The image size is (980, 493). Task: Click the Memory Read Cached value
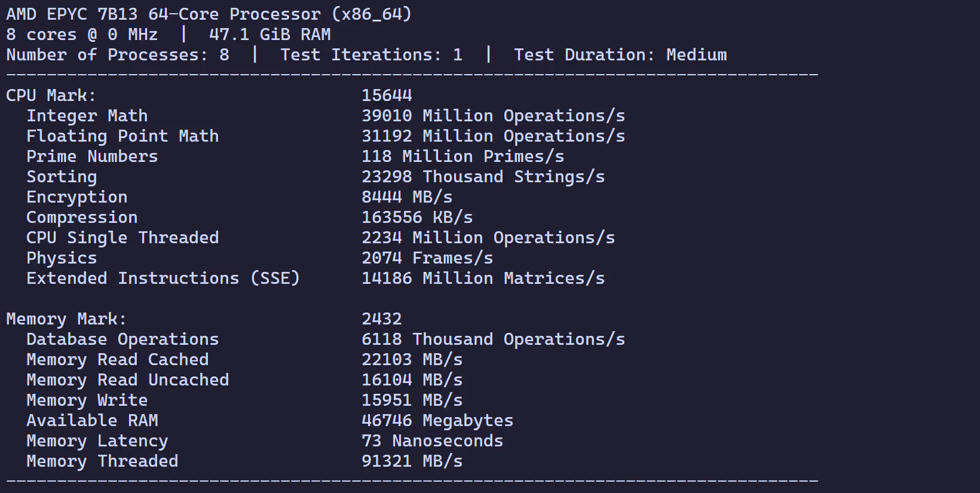tap(412, 360)
